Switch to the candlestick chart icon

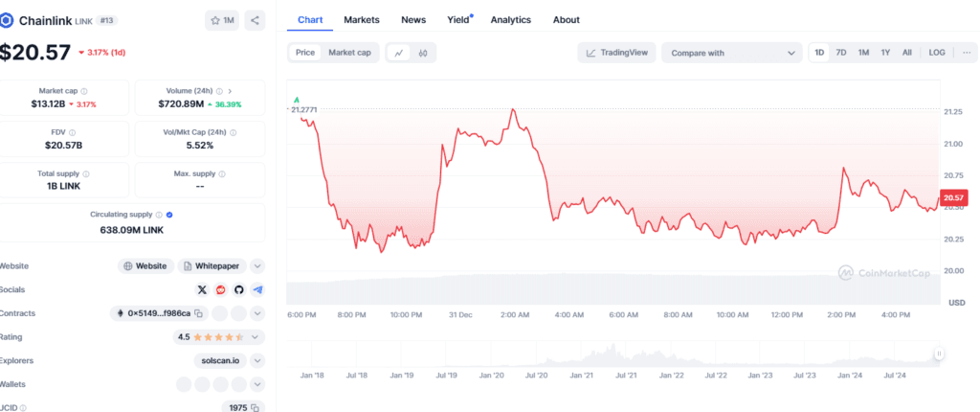pyautogui.click(x=422, y=54)
